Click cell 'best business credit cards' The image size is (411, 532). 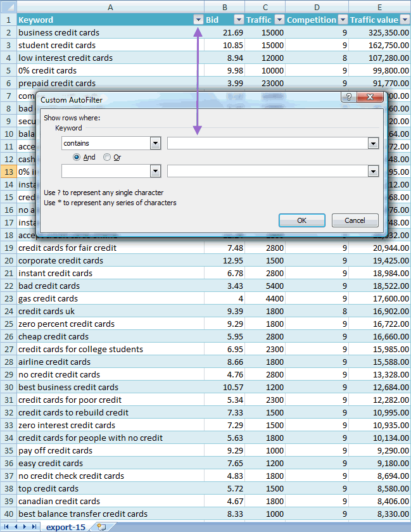pyautogui.click(x=110, y=387)
